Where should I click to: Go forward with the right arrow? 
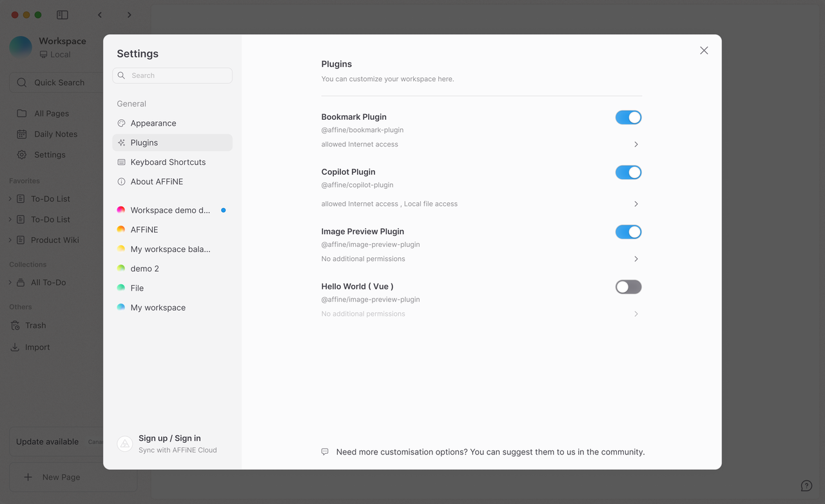[129, 15]
